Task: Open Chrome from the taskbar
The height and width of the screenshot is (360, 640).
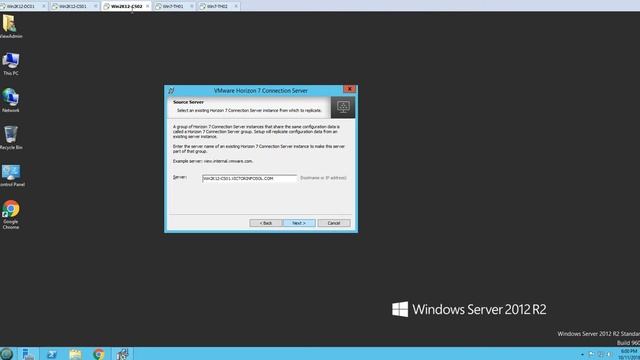Action: click(x=98, y=354)
